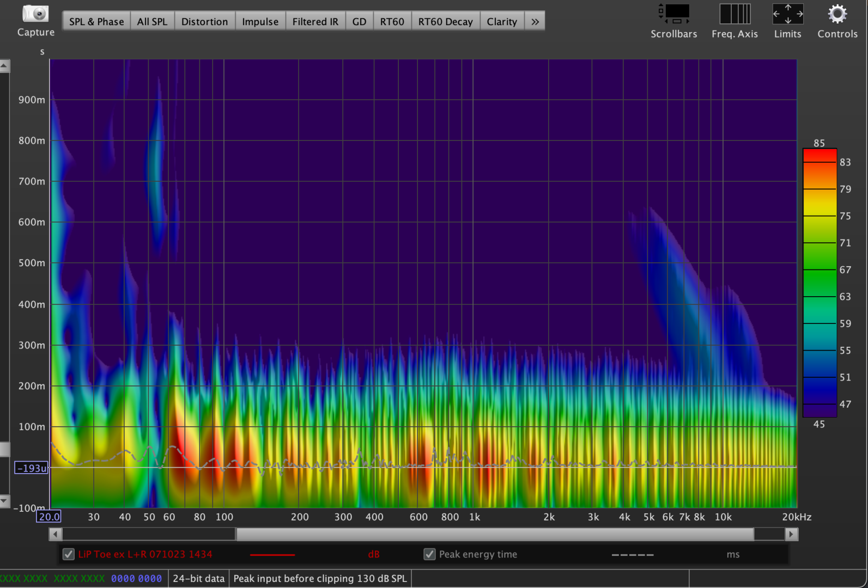Uncheck the LiP Toe ex L+R trace checkbox

(x=69, y=554)
